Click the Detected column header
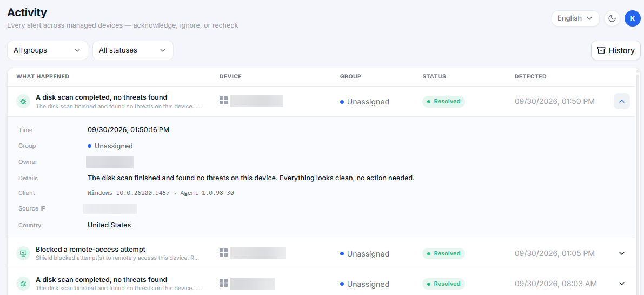The height and width of the screenshot is (295, 644). pos(530,76)
